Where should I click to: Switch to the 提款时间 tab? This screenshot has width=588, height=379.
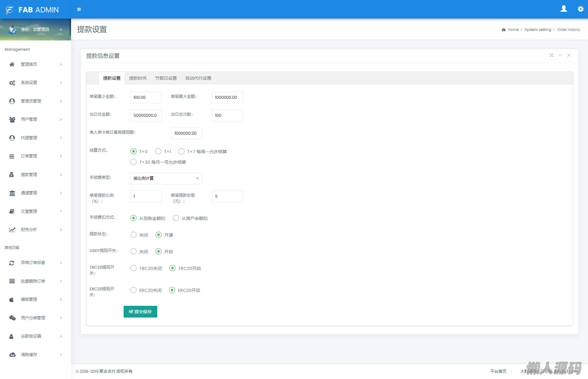(137, 78)
